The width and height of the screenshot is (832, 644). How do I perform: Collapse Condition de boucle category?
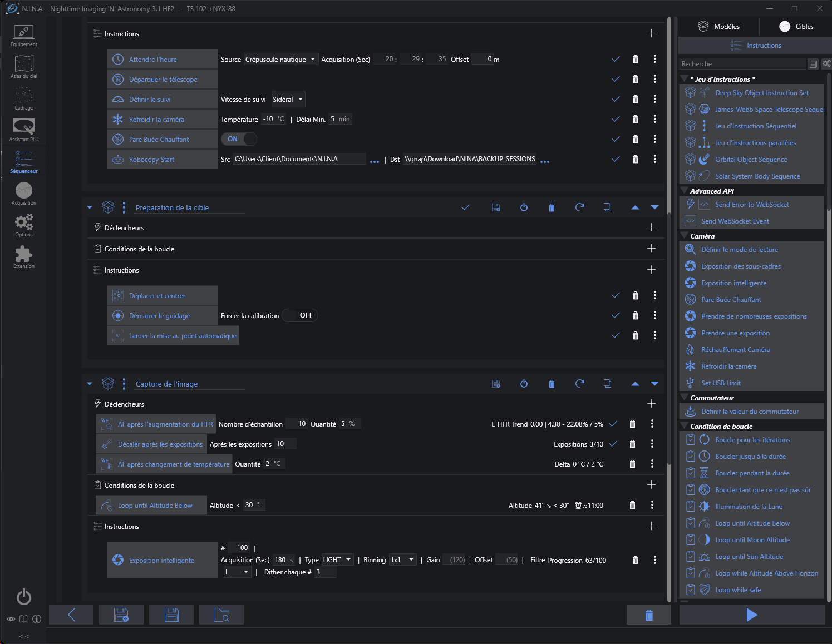point(685,426)
